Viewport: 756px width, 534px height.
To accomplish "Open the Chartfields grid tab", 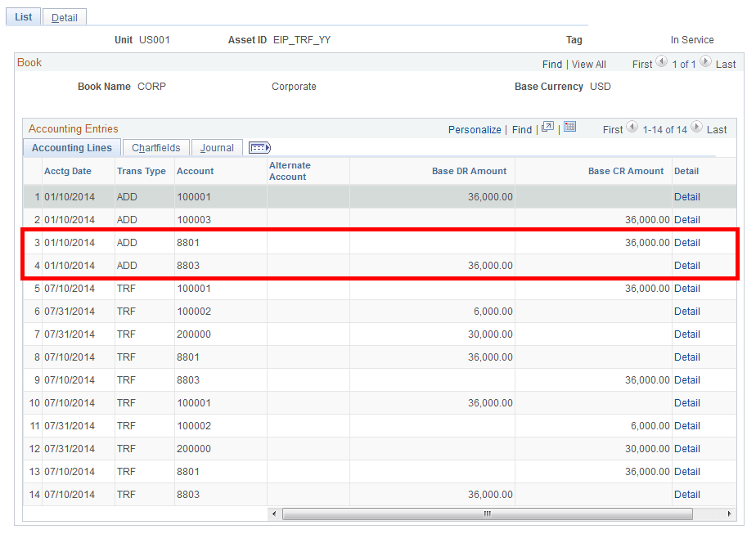I will point(155,148).
